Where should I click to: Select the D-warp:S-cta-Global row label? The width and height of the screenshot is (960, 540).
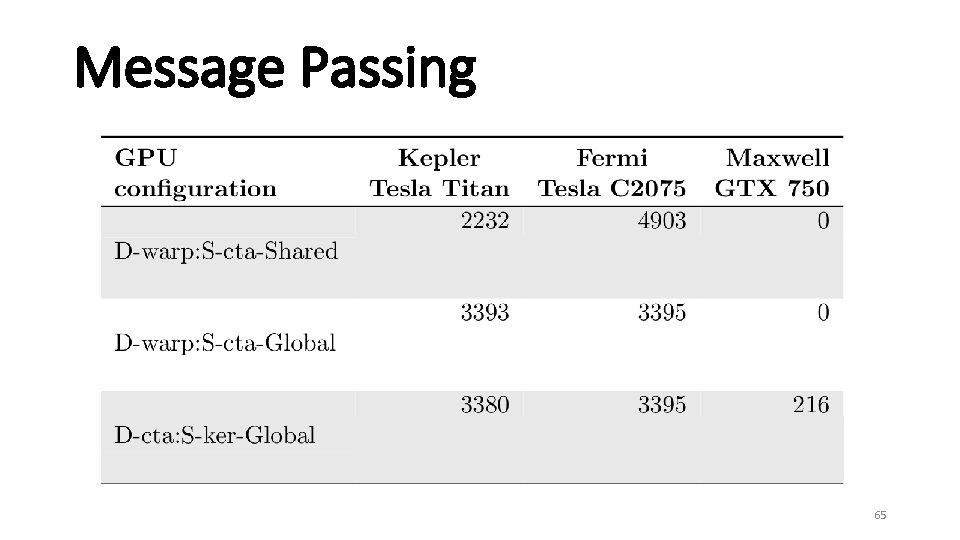click(x=225, y=344)
